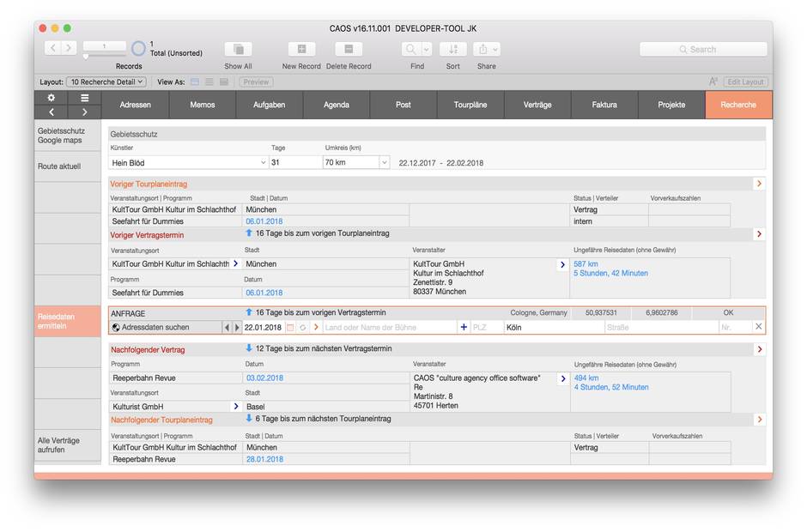
Task: Click the Straße input field
Action: 661,327
